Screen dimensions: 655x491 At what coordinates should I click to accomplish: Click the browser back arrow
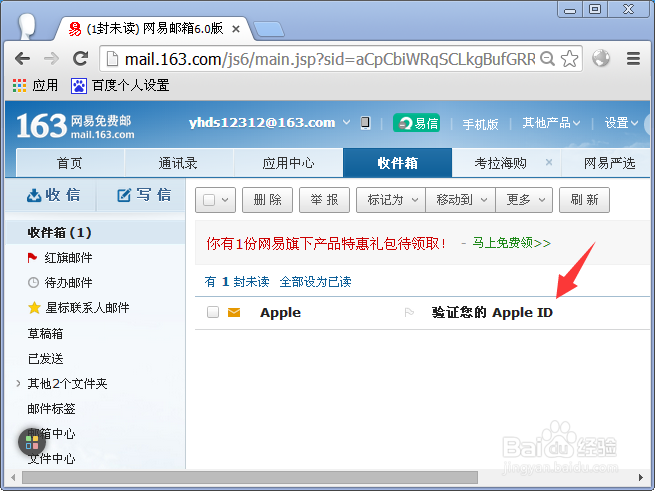[22, 59]
